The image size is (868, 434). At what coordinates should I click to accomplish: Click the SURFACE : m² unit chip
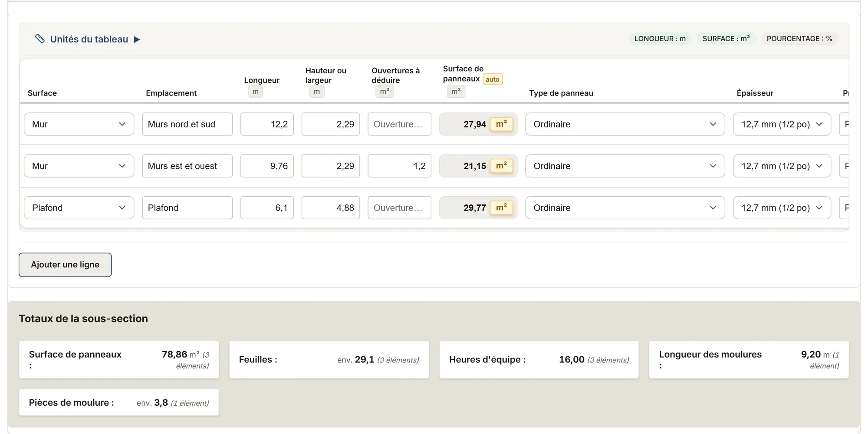tap(726, 39)
